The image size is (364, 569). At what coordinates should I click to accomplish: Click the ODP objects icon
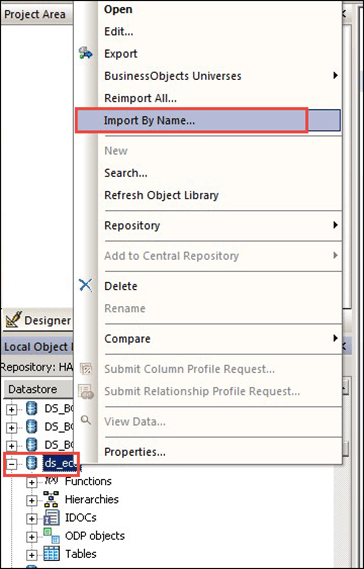(51, 535)
